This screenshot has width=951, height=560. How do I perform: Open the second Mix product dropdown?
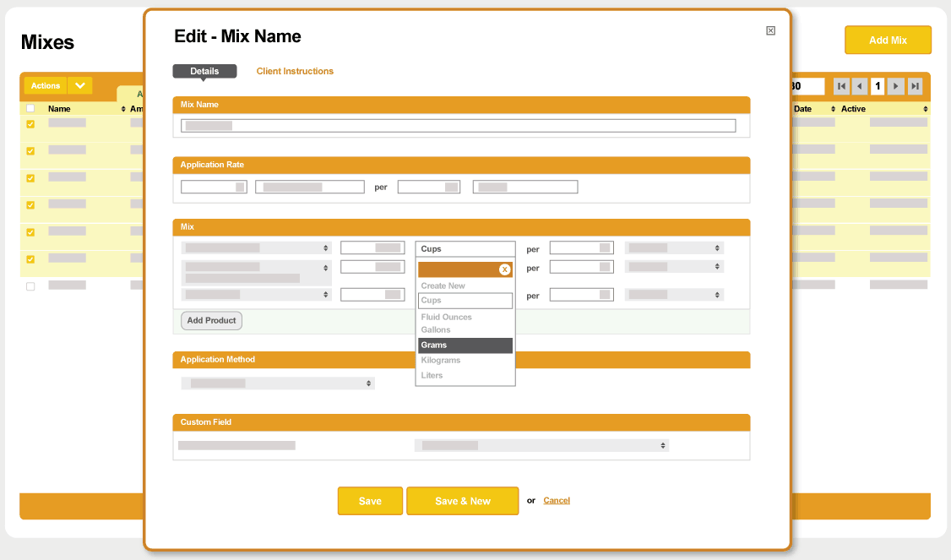point(256,273)
